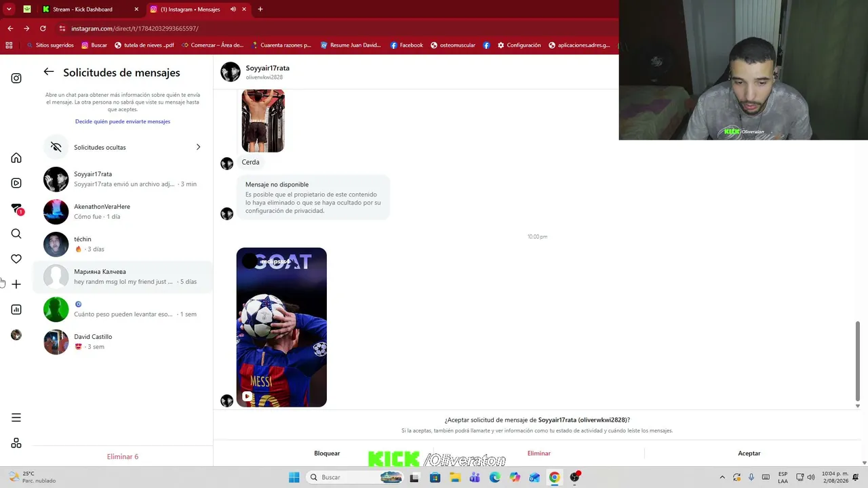Open Soyyair17rata message request
The image size is (868, 488).
click(x=123, y=179)
